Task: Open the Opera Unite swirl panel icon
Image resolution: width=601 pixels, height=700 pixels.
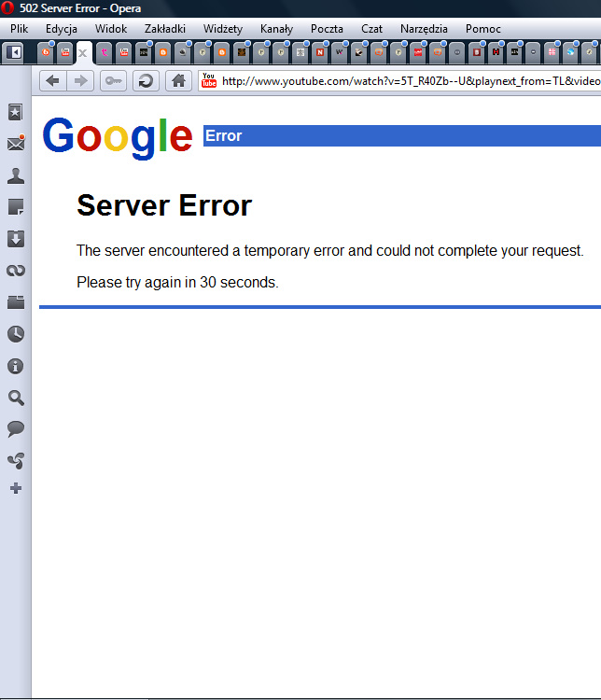Action: click(16, 461)
